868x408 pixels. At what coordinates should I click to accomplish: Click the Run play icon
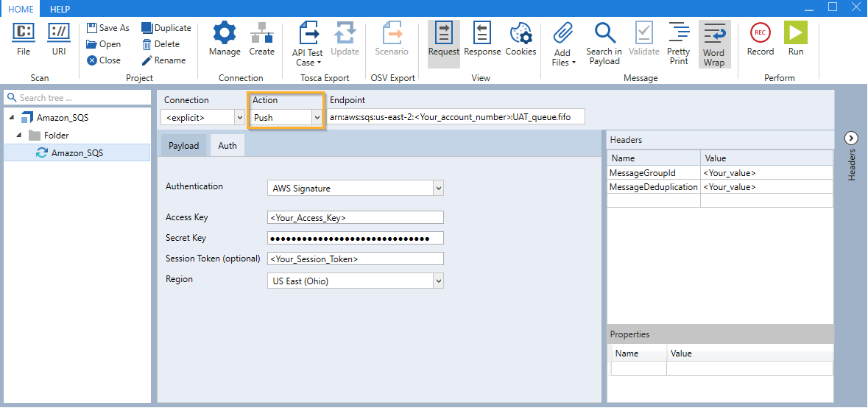[795, 33]
